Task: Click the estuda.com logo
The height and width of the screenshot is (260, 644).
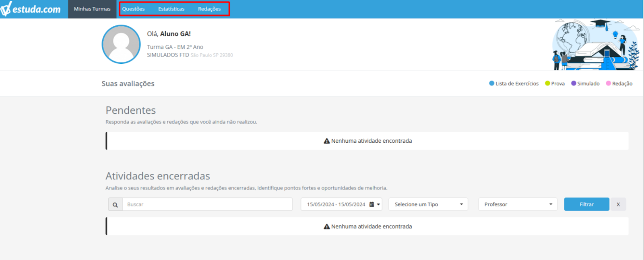Action: pyautogui.click(x=31, y=9)
